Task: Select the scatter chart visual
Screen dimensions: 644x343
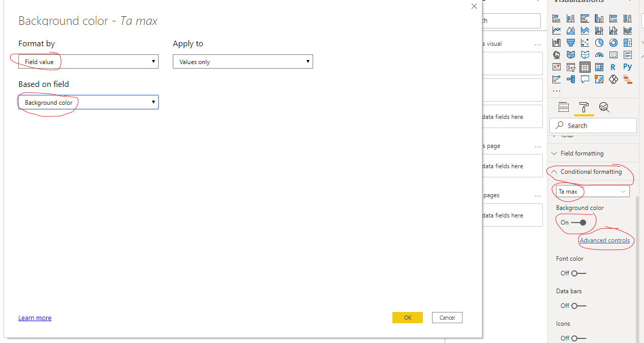Action: [x=585, y=42]
